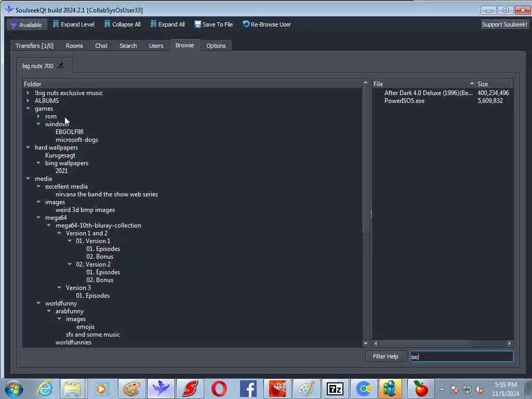Collapse the mega64 folder arrow
The height and width of the screenshot is (399, 532).
click(x=38, y=218)
